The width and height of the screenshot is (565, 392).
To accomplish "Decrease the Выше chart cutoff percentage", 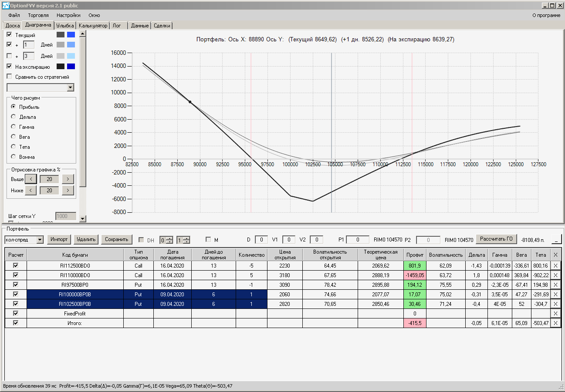I will coord(30,179).
